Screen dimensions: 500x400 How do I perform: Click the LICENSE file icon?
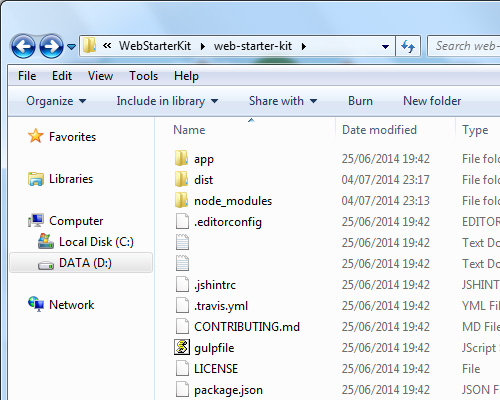point(182,368)
